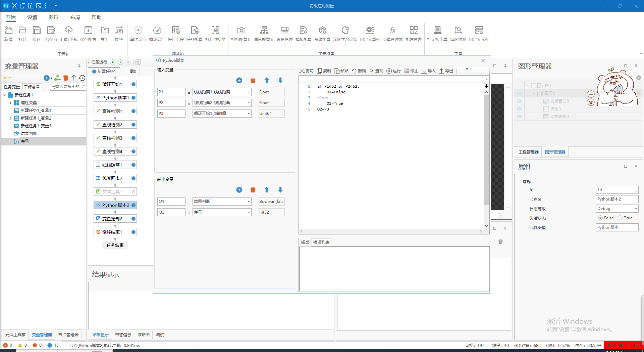The height and width of the screenshot is (352, 644).
Task: Click 撤销 undo in script editor
Action: point(359,71)
